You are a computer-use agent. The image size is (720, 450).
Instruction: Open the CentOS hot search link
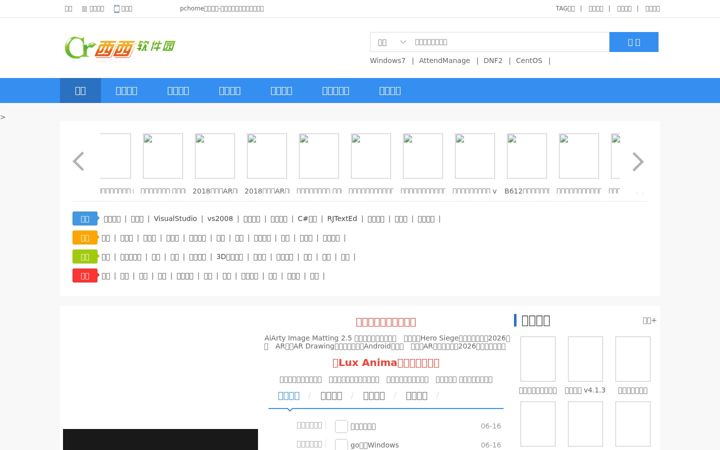pos(529,61)
